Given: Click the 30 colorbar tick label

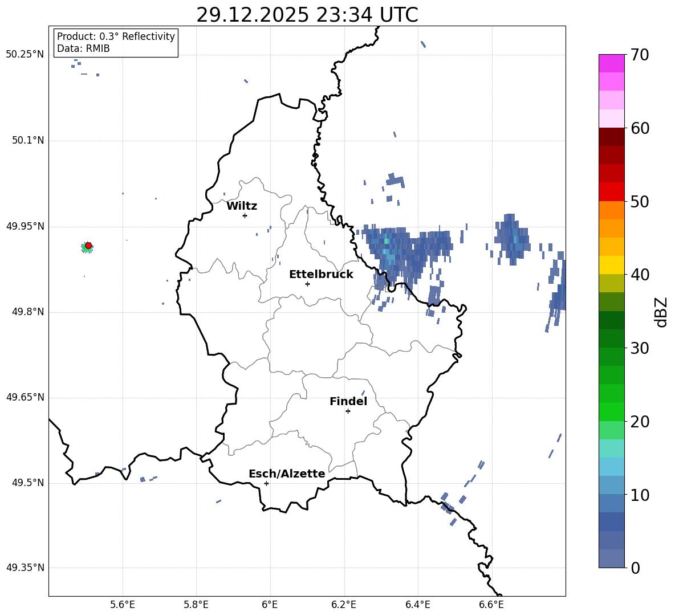Looking at the screenshot, I should click(640, 348).
